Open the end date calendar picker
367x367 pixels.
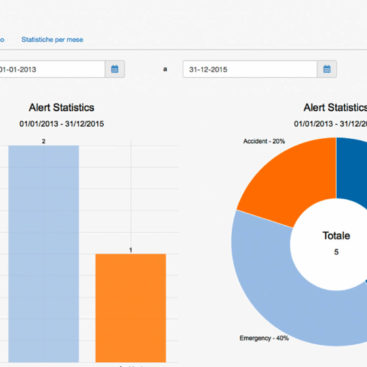point(327,69)
